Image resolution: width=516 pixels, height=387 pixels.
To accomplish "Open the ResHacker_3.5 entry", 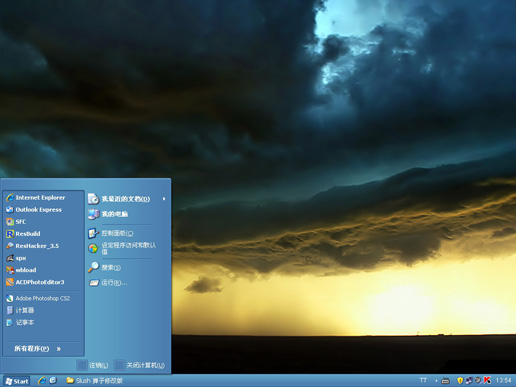I will 33,246.
